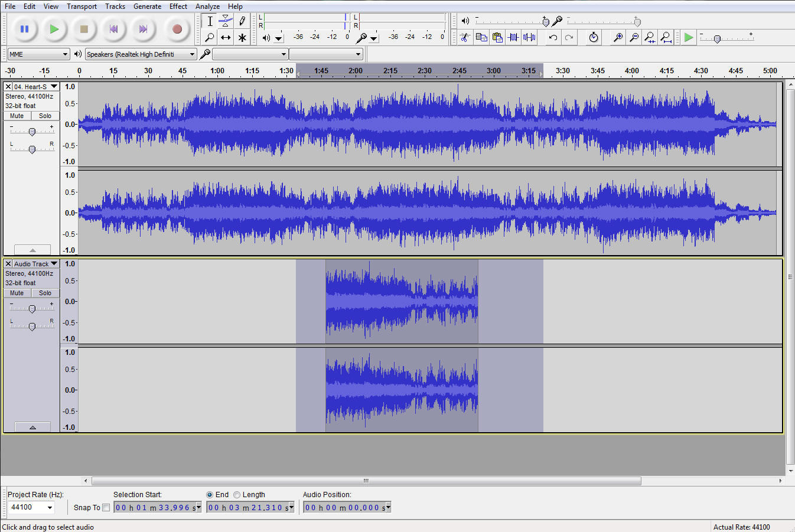
Task: Activate the Time Shift tool
Action: tap(226, 38)
